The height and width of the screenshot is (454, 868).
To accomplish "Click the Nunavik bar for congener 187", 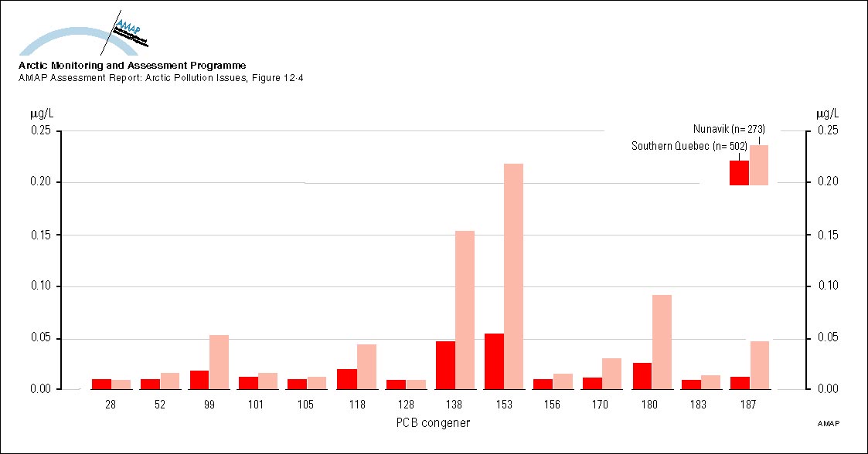I will tap(760, 364).
